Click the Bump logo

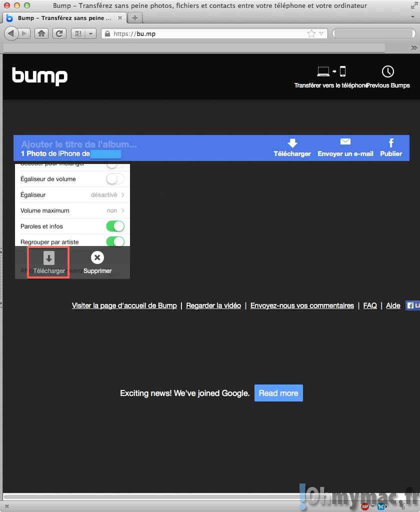40,76
